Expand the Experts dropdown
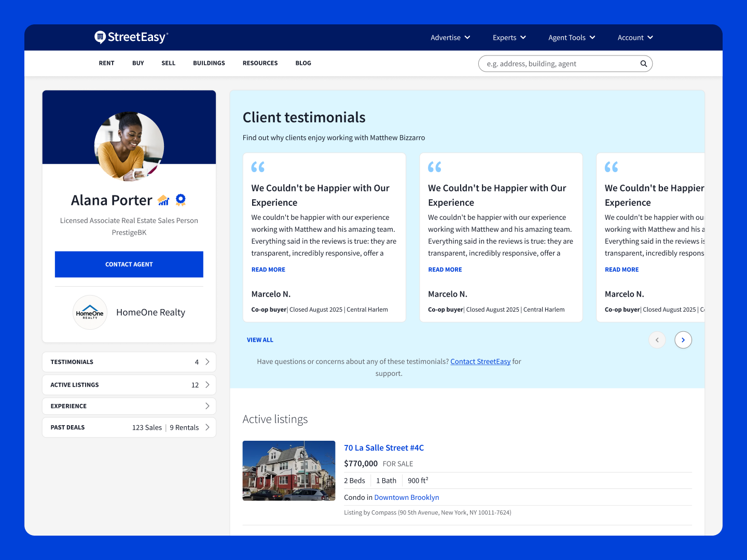747x560 pixels. [x=509, y=37]
